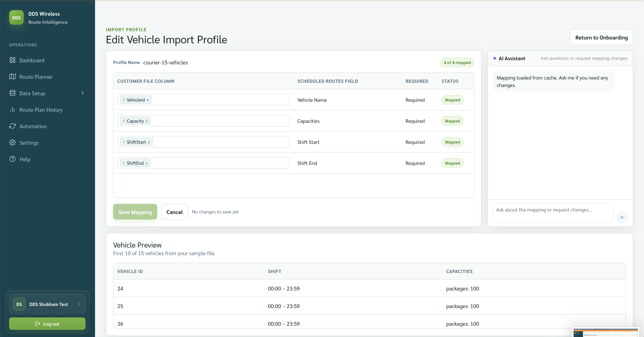Image resolution: width=644 pixels, height=337 pixels.
Task: Click the Vehicle Name column input field
Action: coord(204,100)
